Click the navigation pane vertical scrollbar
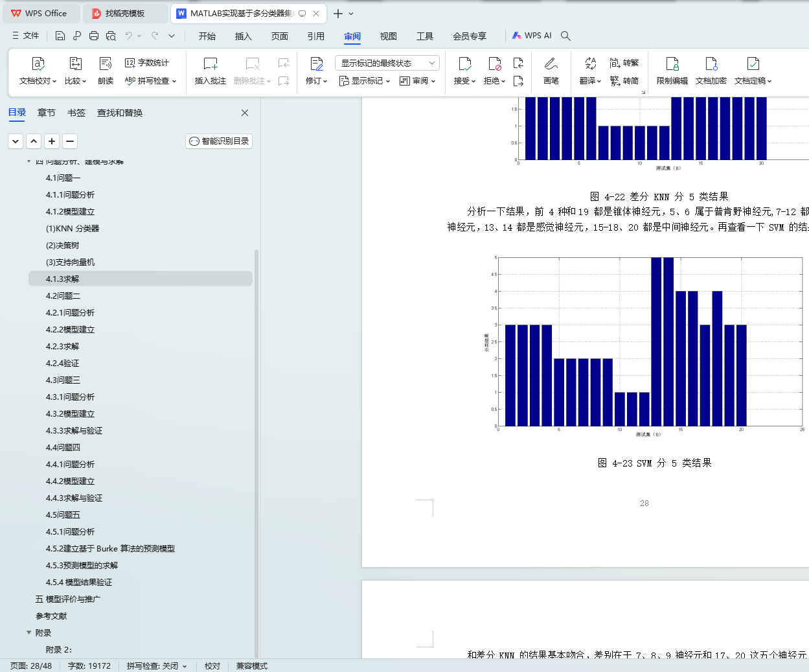Image resolution: width=809 pixels, height=672 pixels. tap(256, 454)
